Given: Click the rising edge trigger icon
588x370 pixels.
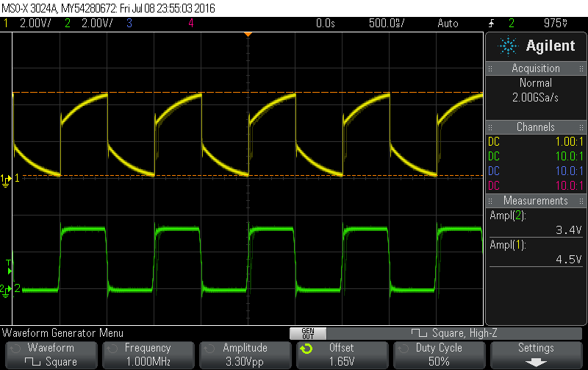Looking at the screenshot, I should (x=491, y=24).
